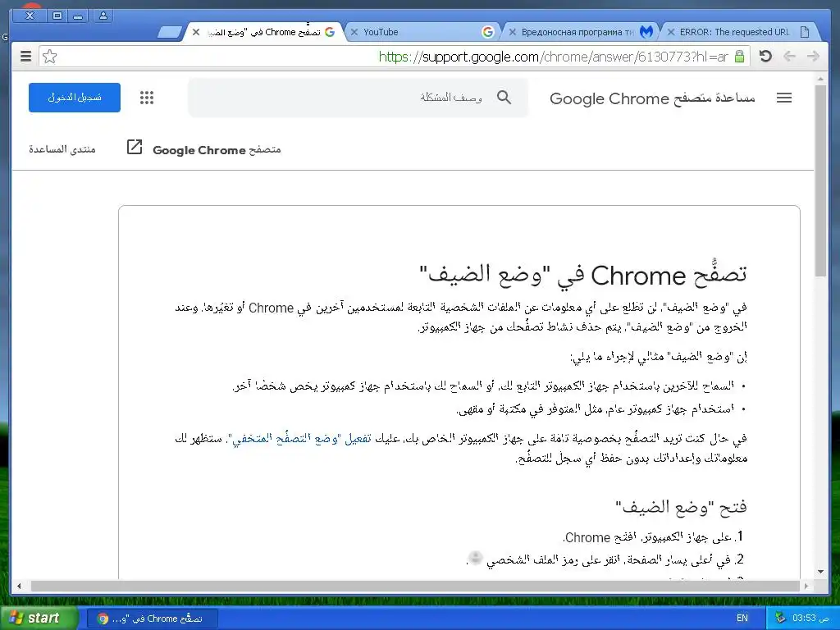Image resolution: width=840 pixels, height=630 pixels.
Task: Open the help center hamburger menu icon
Action: [783, 98]
